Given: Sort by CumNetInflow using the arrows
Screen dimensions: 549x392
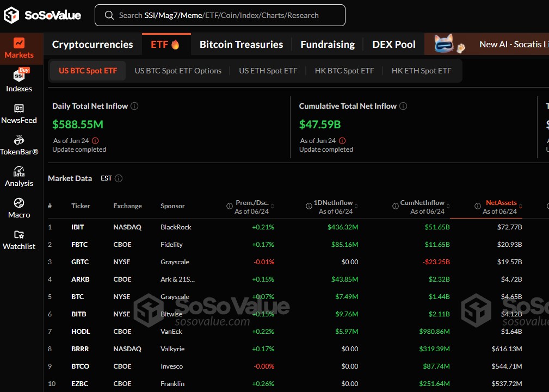Looking at the screenshot, I should pos(448,206).
